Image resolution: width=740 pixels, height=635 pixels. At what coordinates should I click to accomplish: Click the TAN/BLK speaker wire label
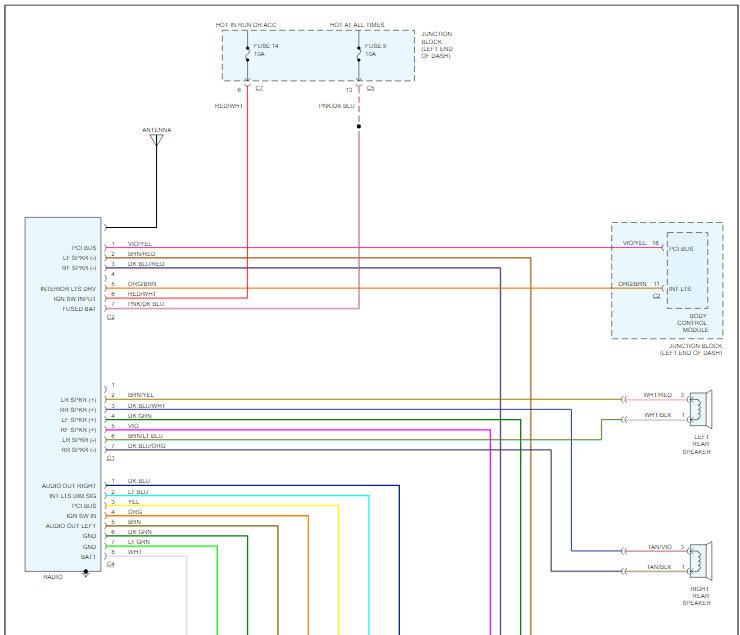pos(659,567)
